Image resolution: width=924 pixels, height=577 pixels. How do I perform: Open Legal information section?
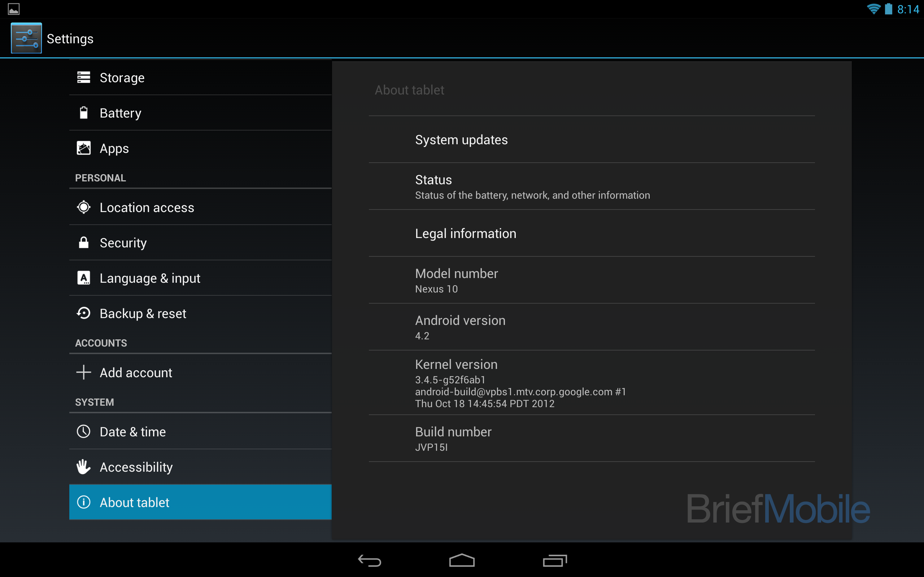[x=466, y=233]
